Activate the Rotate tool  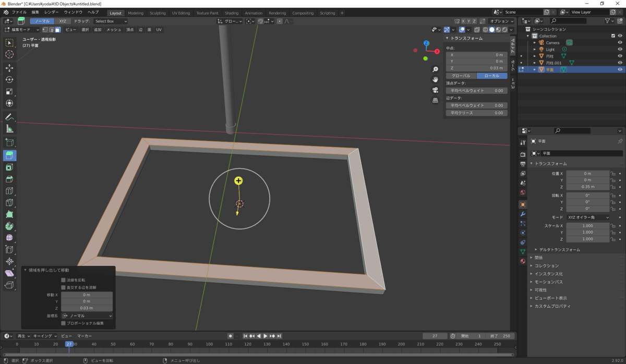coord(9,79)
